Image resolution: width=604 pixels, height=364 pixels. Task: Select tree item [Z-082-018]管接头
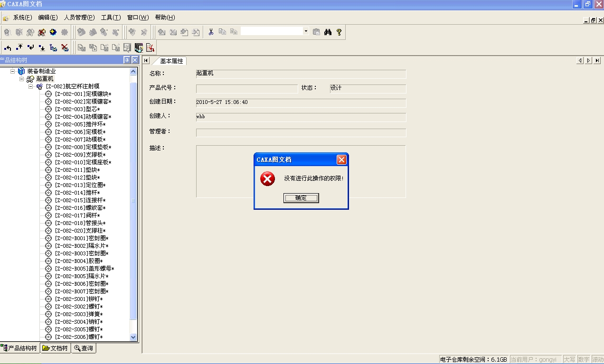click(80, 223)
